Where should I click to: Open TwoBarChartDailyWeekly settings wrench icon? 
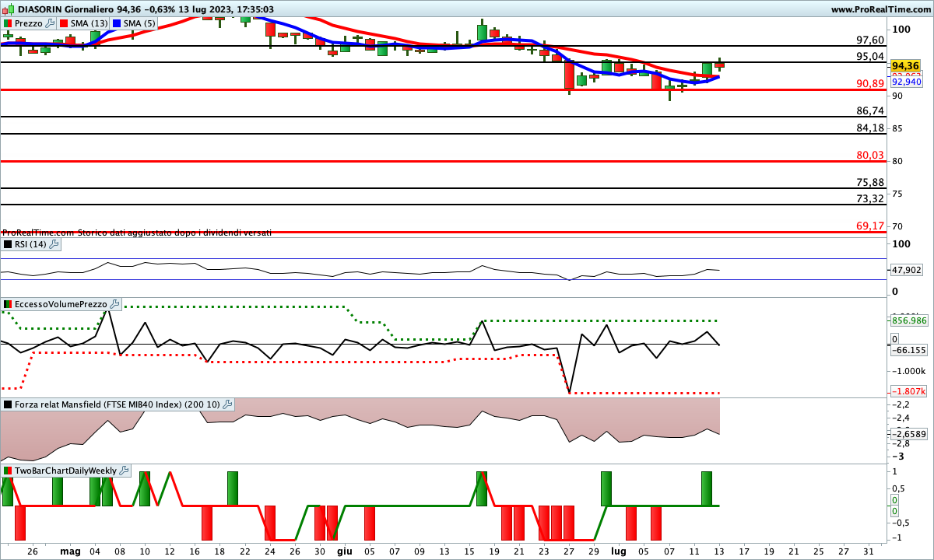tap(124, 471)
